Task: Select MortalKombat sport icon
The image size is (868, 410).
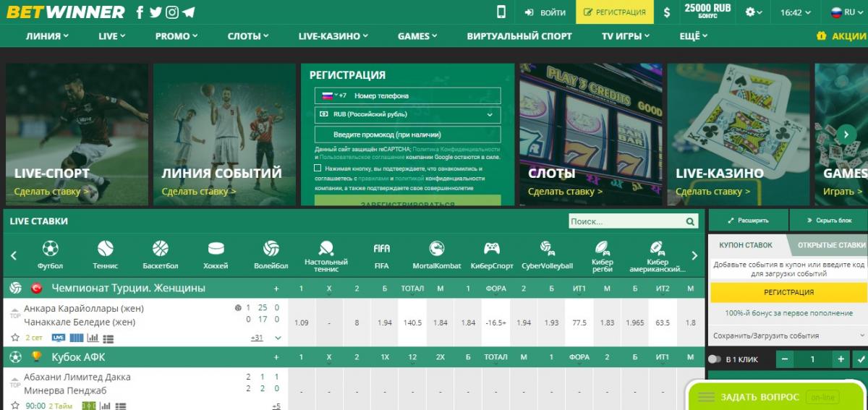Action: click(437, 249)
